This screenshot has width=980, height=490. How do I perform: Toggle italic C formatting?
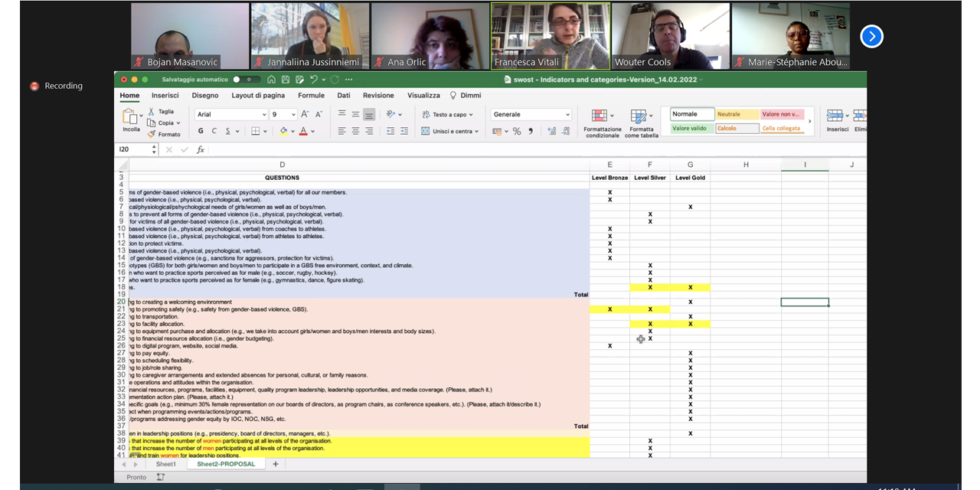[x=214, y=132]
